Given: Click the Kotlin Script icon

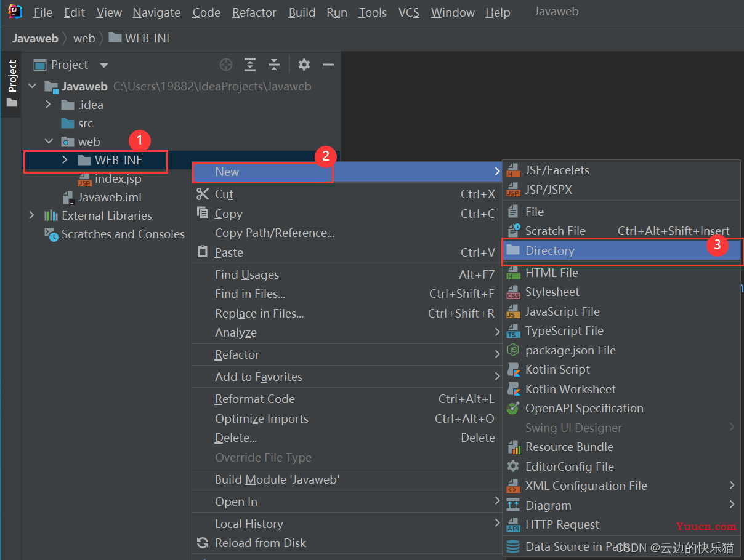Looking at the screenshot, I should pos(513,370).
